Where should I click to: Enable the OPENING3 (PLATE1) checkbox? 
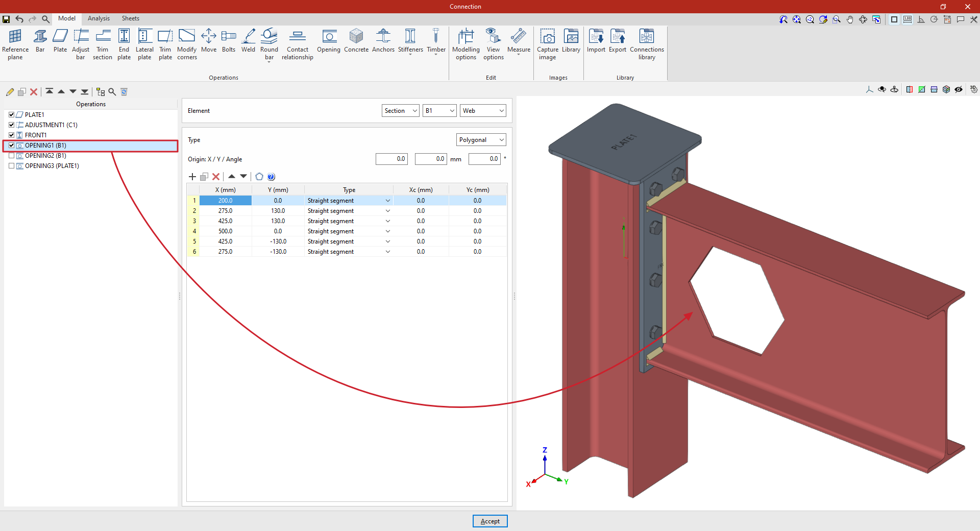click(12, 166)
